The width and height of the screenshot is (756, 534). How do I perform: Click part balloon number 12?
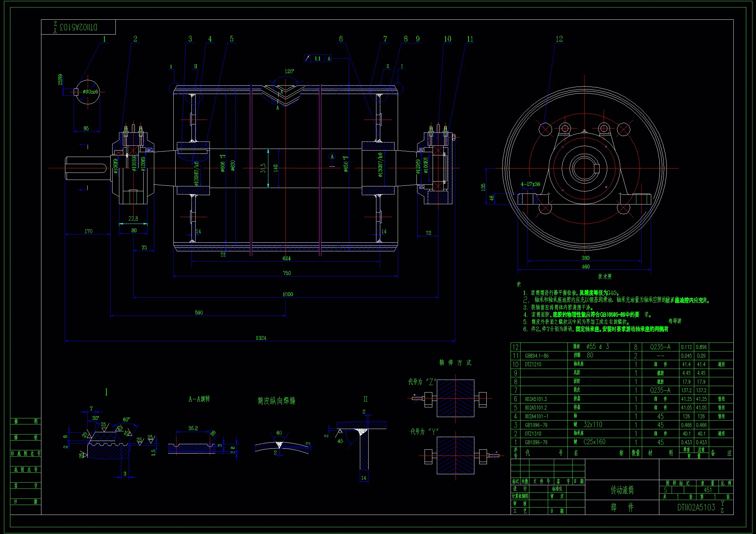point(559,39)
